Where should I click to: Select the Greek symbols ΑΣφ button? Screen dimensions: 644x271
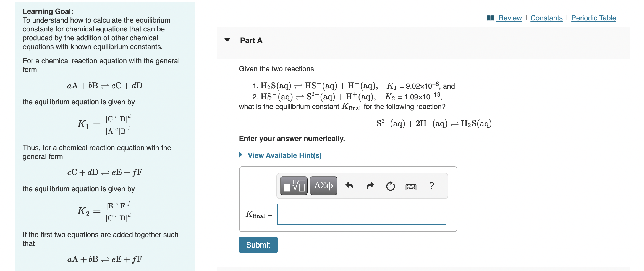(323, 185)
